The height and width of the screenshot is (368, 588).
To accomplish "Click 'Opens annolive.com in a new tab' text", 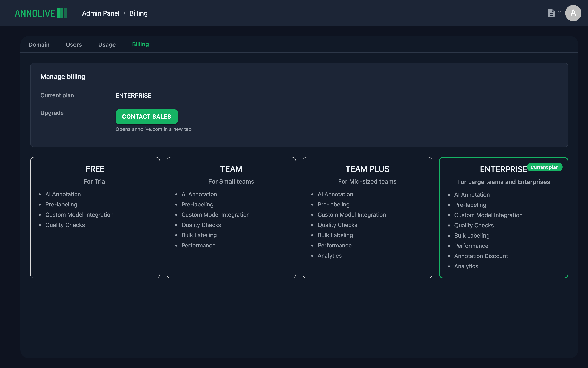I will (154, 129).
